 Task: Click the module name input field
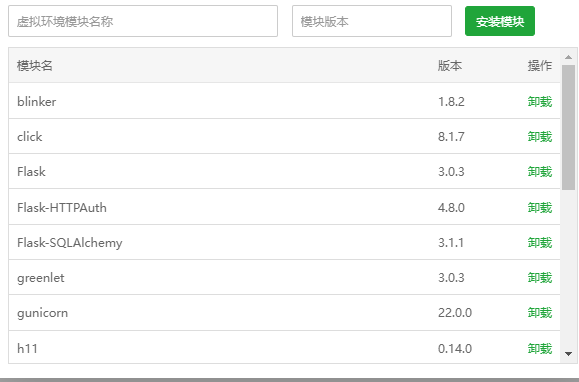(x=143, y=21)
